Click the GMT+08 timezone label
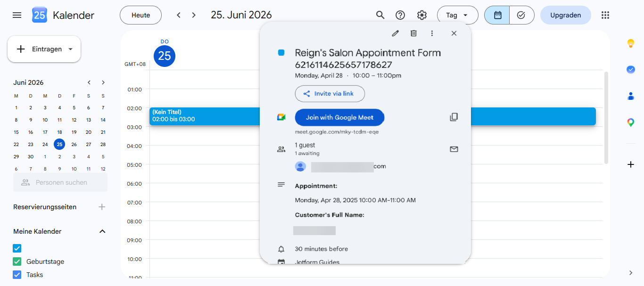The image size is (644, 286). tap(135, 64)
